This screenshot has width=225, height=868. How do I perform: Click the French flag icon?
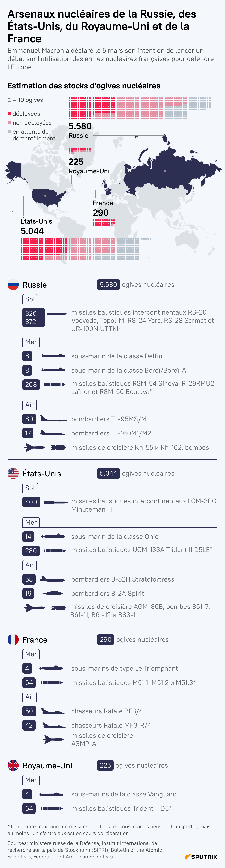(x=13, y=639)
